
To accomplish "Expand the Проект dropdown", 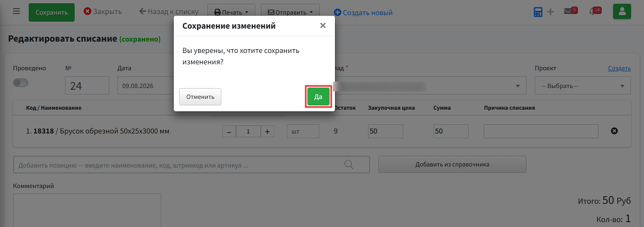I will pos(583,86).
